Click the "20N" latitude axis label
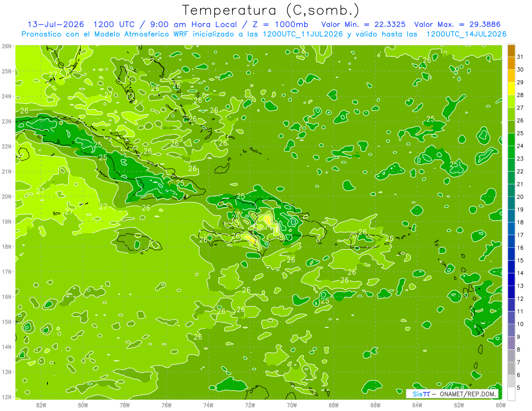Image resolution: width=532 pixels, height=411 pixels. pos(6,196)
